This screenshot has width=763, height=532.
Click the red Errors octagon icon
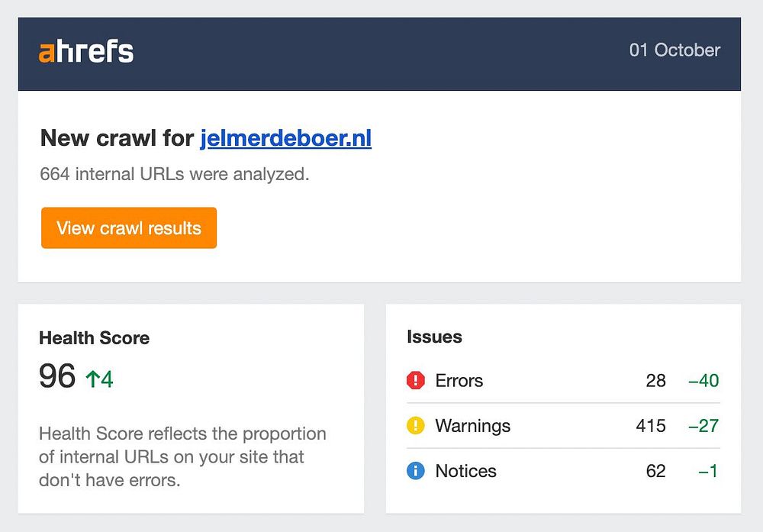416,380
